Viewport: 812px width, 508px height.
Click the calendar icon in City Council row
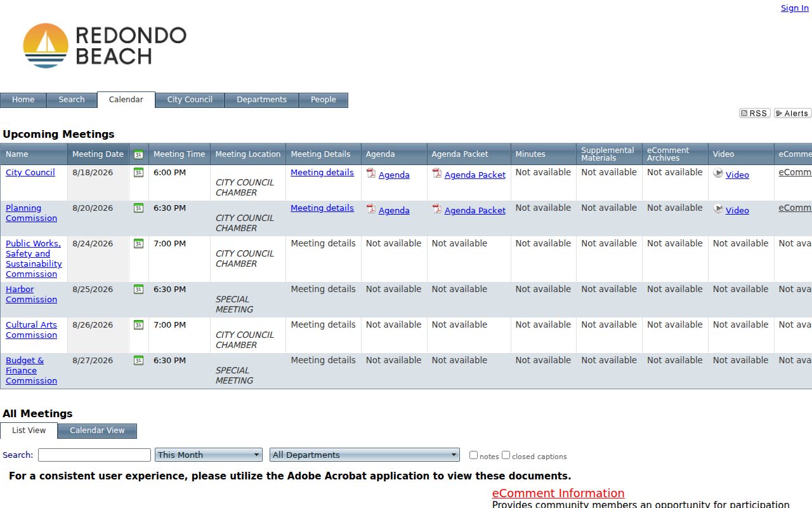point(138,172)
